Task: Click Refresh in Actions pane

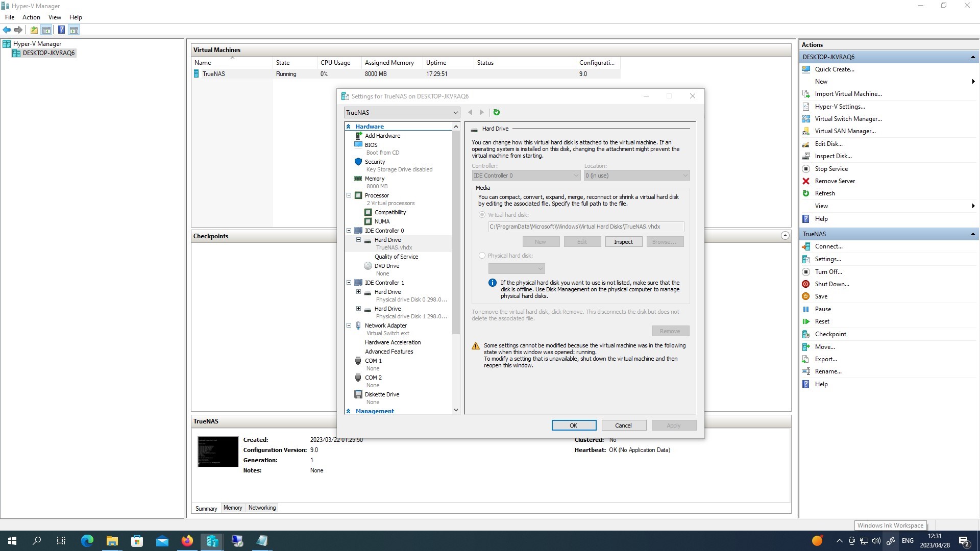Action: [824, 193]
